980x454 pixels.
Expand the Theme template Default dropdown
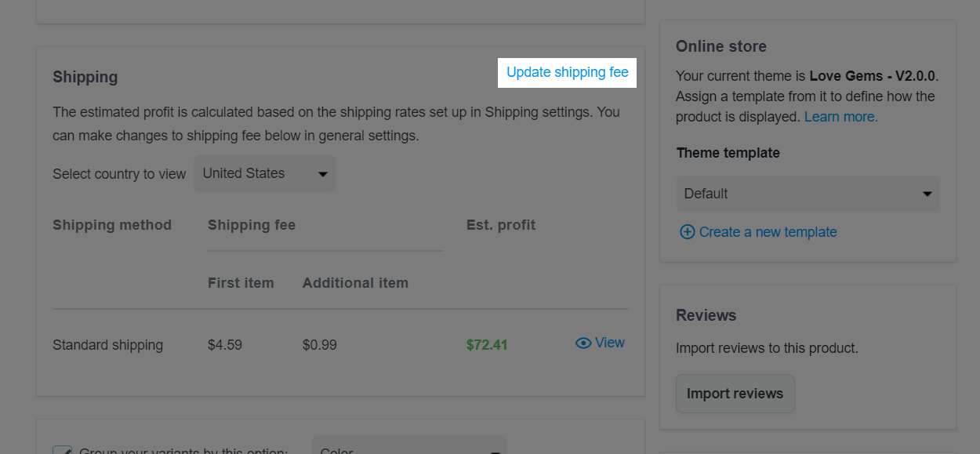tap(808, 194)
